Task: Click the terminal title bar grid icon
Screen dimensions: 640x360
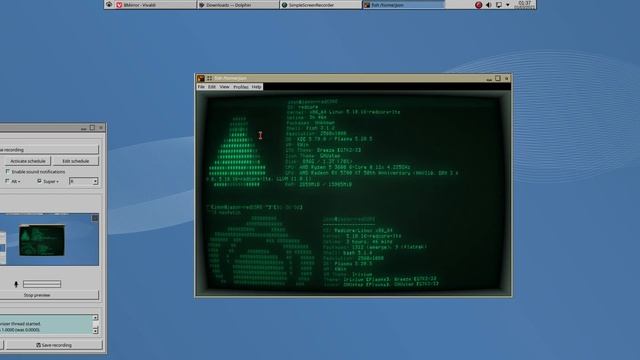Action: (x=209, y=78)
